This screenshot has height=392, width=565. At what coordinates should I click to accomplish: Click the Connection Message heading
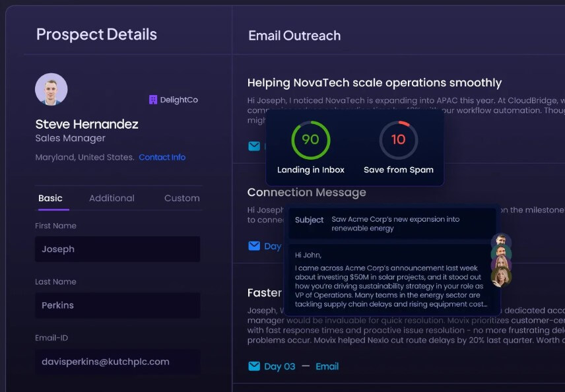[x=307, y=193]
